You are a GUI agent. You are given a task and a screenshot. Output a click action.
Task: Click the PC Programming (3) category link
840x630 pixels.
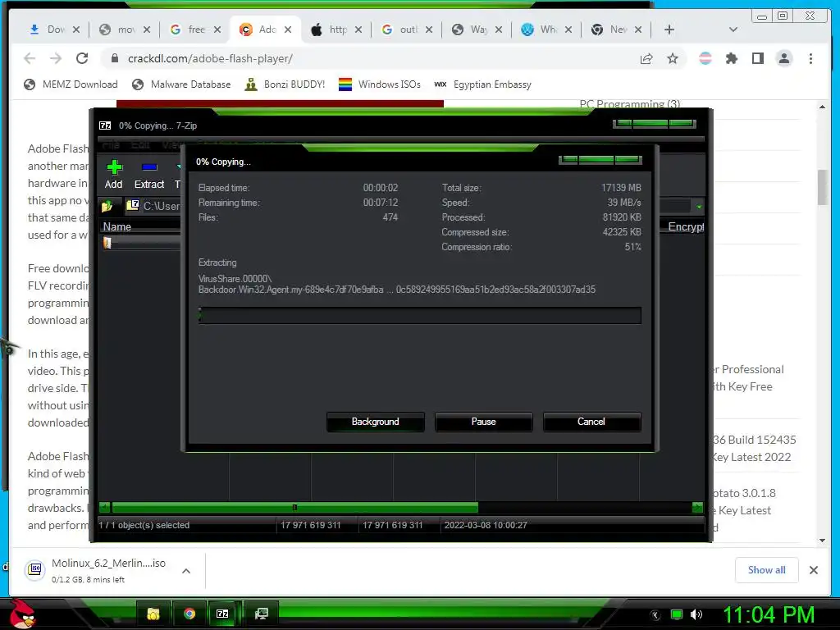pos(629,103)
